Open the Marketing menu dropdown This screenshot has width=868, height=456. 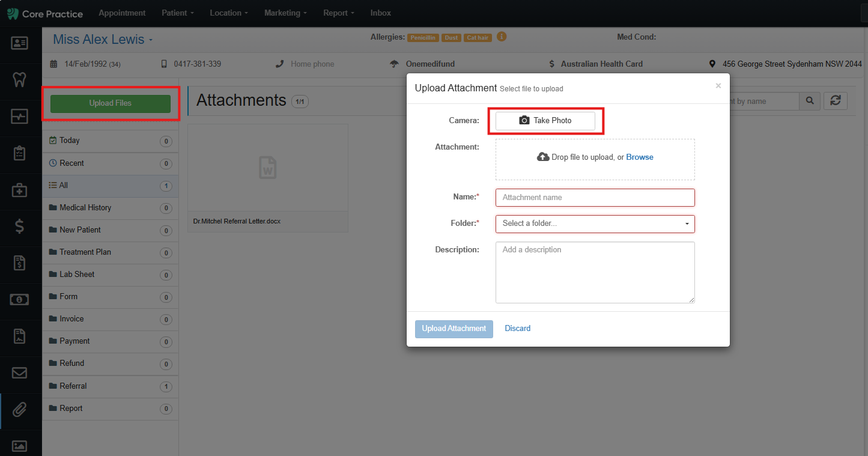[285, 13]
